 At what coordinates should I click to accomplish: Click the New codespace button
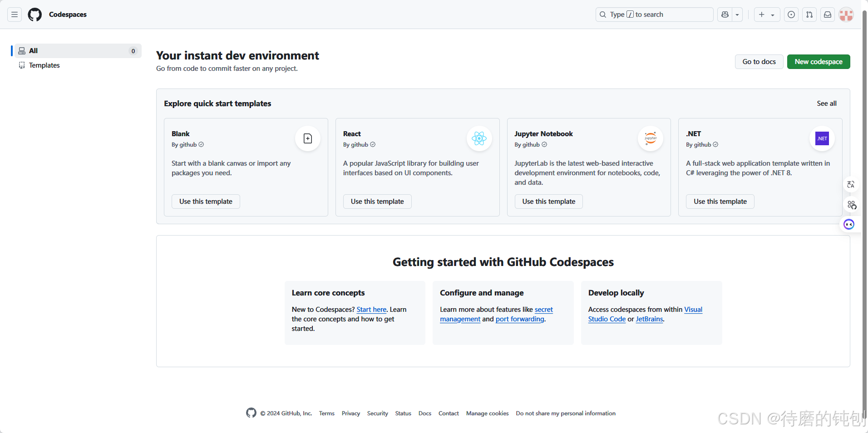coord(819,62)
